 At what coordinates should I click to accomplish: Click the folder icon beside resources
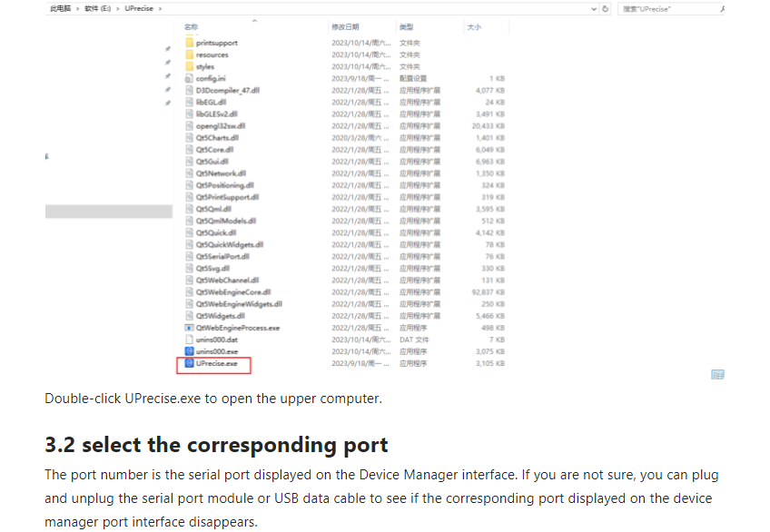tap(190, 54)
